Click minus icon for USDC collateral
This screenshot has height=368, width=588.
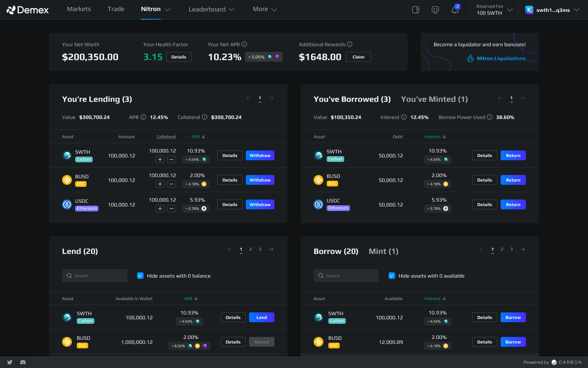pyautogui.click(x=172, y=209)
